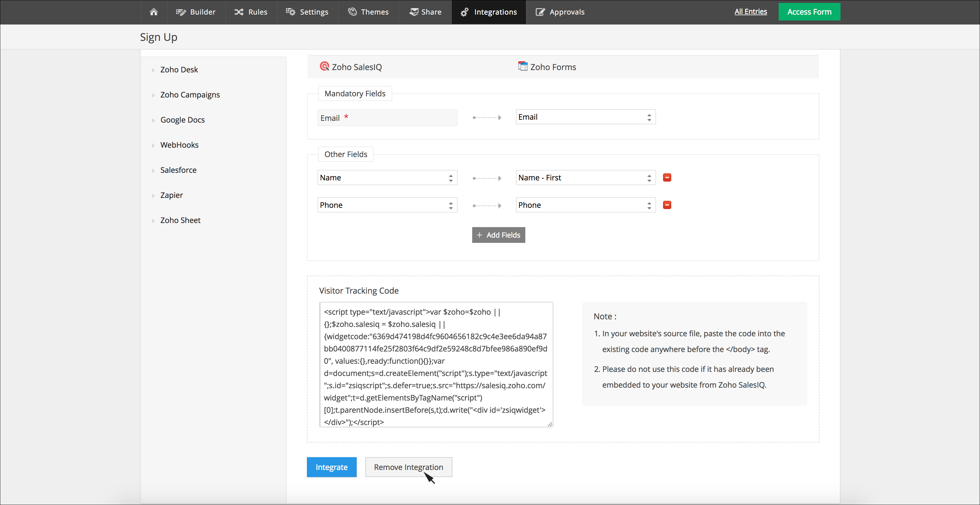The image size is (980, 505).
Task: Open the Share tab
Action: (425, 12)
